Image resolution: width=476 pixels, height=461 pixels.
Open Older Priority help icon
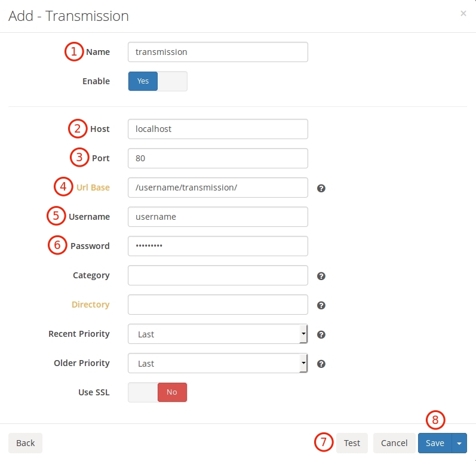tap(321, 364)
